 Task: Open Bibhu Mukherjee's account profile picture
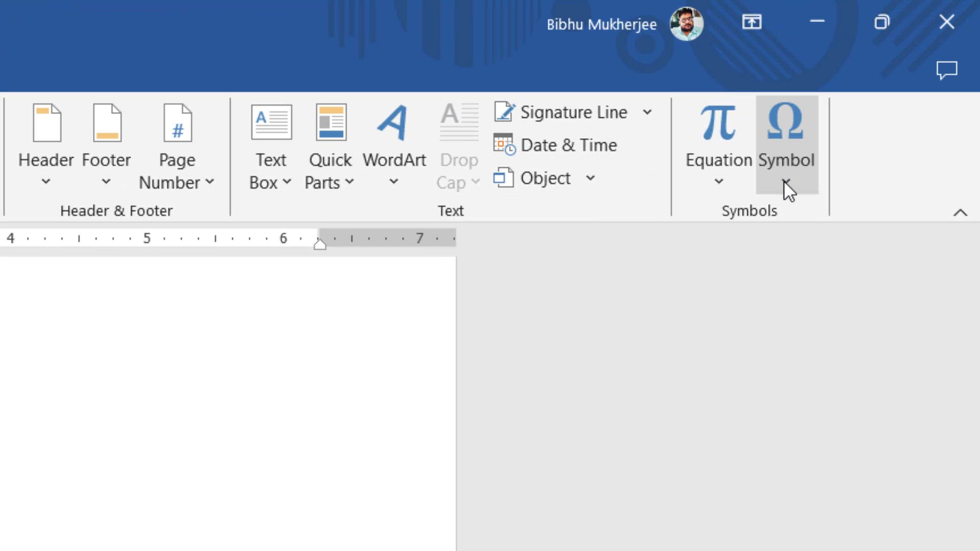tap(687, 24)
